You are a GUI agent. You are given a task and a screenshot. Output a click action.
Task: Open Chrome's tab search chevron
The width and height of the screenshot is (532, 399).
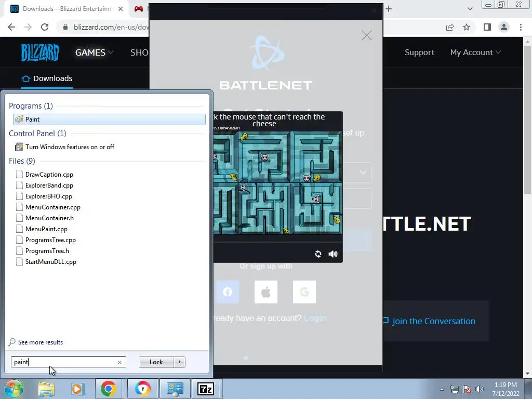tap(470, 9)
